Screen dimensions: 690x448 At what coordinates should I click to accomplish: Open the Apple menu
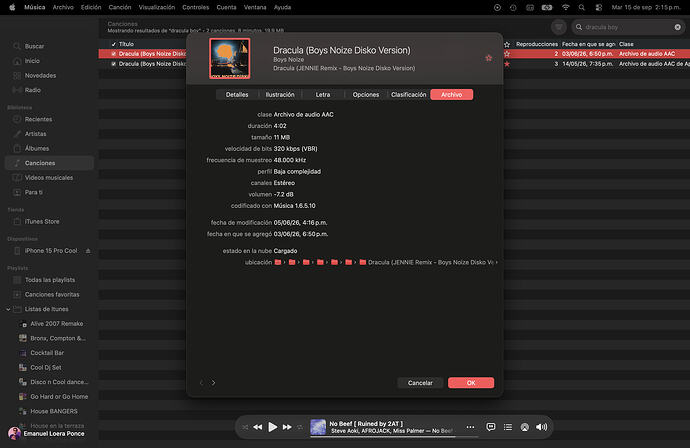point(12,7)
